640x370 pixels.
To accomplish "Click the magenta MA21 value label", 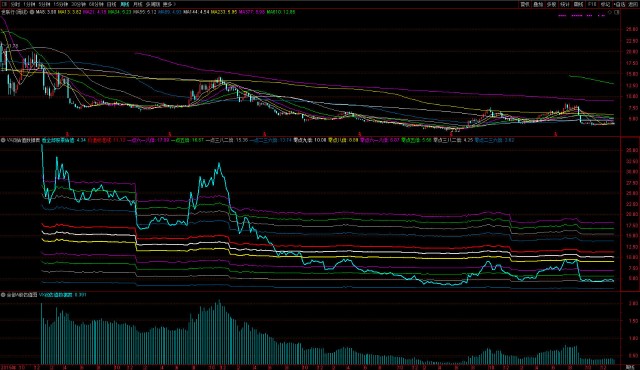I will 95,12.
